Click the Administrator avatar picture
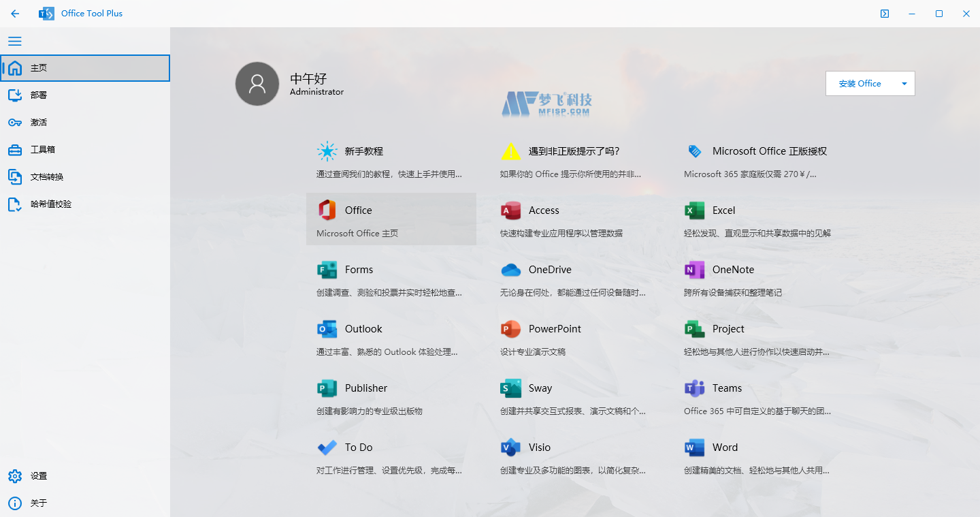Screen dimensions: 980x517 [257, 84]
